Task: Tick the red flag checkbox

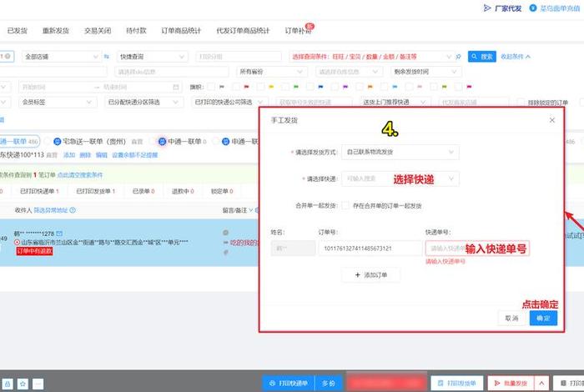Action: pyautogui.click(x=236, y=87)
